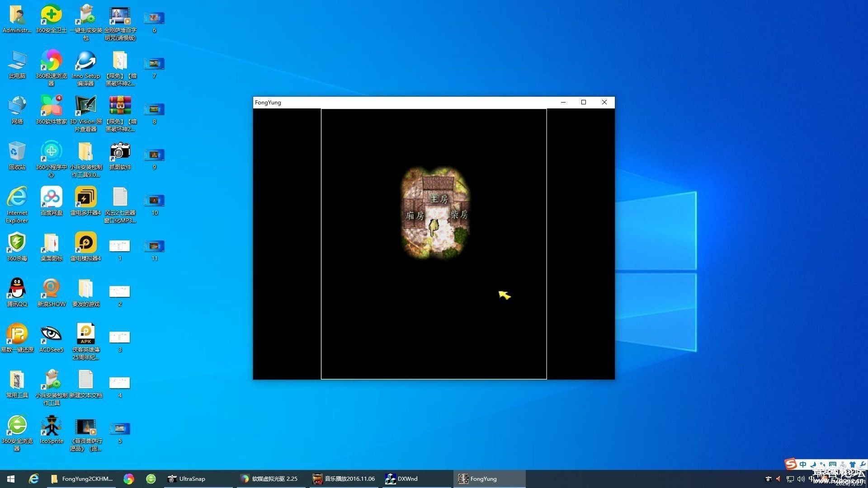Open 此电脑 desktop icon
Screen dimensions: 868x488
(17, 65)
